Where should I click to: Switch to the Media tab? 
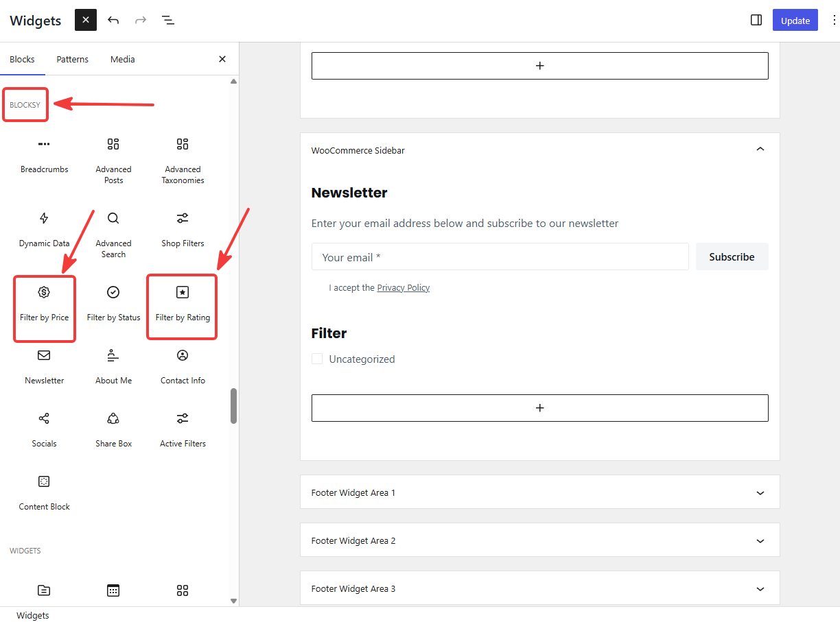click(122, 59)
